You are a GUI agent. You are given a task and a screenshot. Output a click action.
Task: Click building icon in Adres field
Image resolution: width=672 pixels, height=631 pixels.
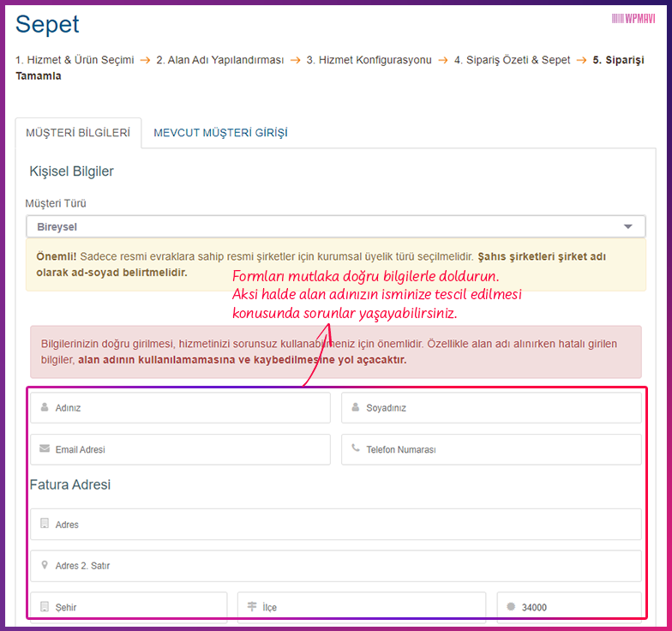click(x=45, y=523)
